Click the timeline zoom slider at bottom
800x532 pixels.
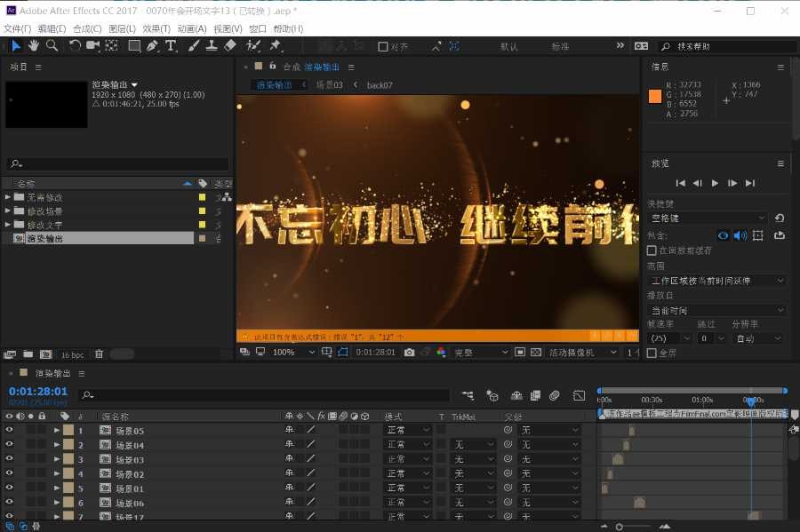coord(634,527)
